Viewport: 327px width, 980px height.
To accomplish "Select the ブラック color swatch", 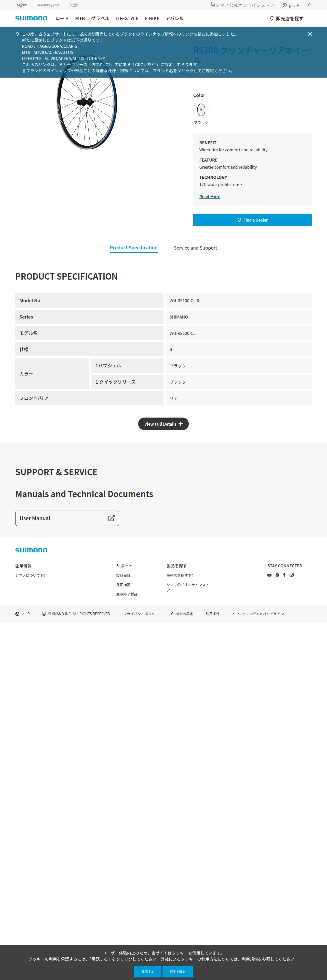I will coord(201,110).
